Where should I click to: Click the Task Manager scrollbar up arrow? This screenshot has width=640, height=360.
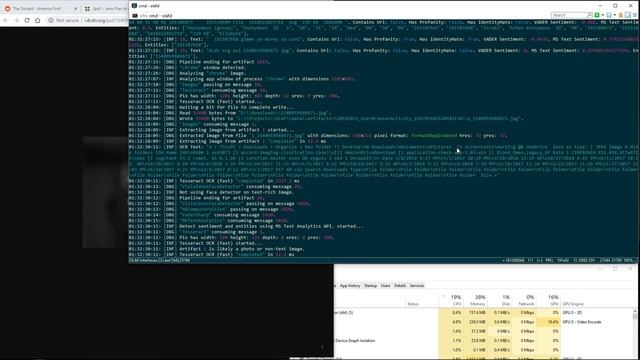pyautogui.click(x=635, y=311)
